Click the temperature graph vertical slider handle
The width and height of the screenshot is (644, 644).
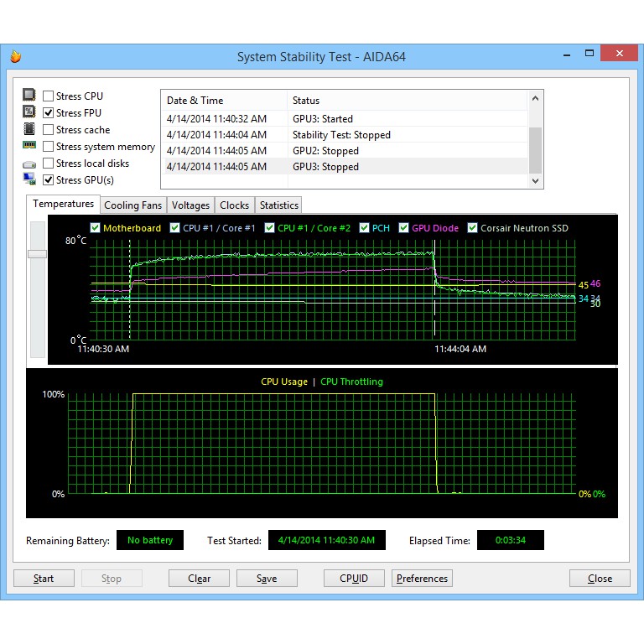[37, 254]
